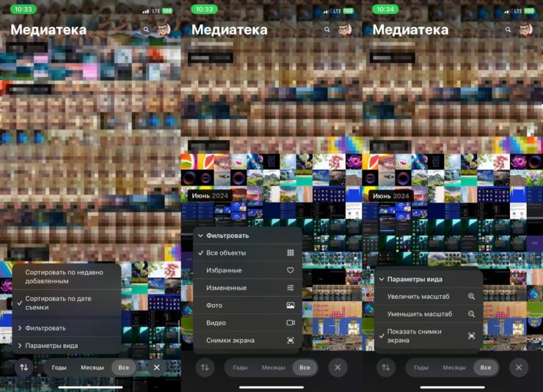
Task: Expand Параметры вида submenu in left screen
Action: (67, 346)
